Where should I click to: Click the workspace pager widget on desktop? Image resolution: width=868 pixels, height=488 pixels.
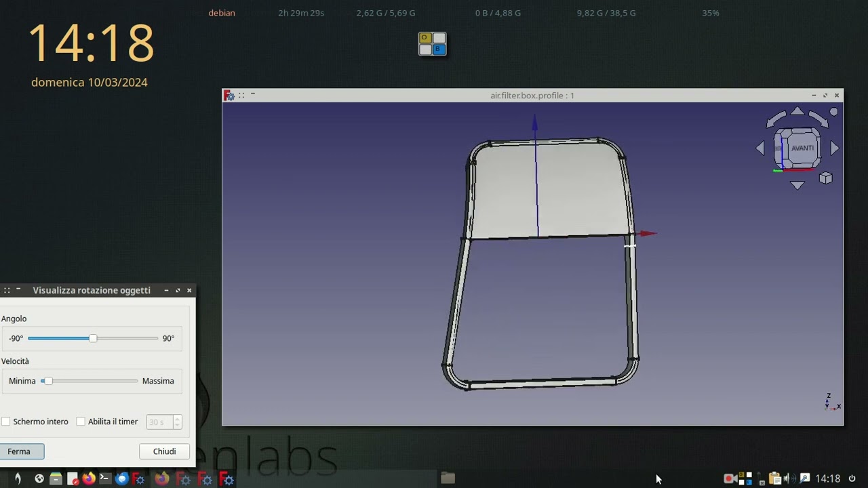pos(432,44)
